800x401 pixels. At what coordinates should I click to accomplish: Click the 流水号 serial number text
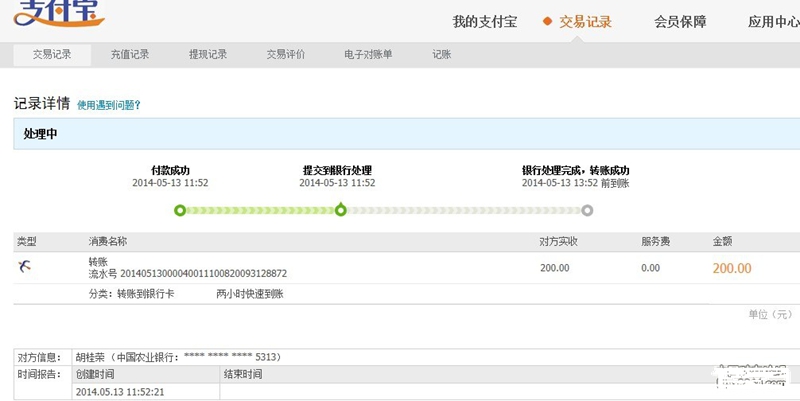(x=188, y=274)
